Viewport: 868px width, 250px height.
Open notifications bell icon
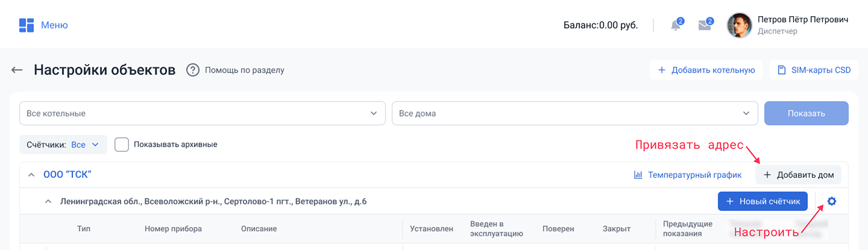[676, 25]
